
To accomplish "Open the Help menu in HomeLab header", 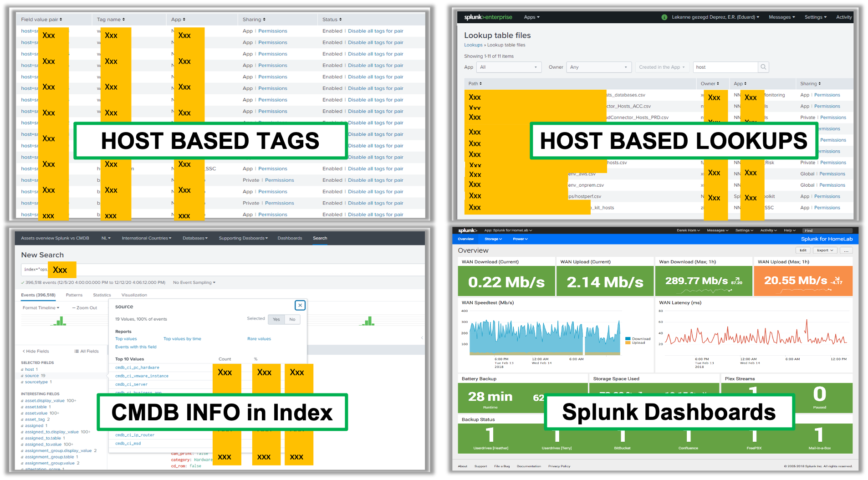I will 790,230.
